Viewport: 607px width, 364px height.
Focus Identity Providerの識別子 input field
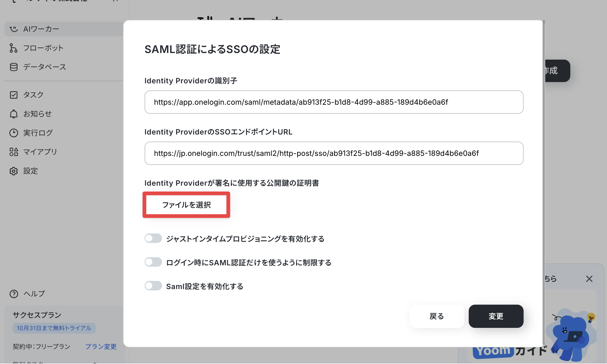(334, 102)
